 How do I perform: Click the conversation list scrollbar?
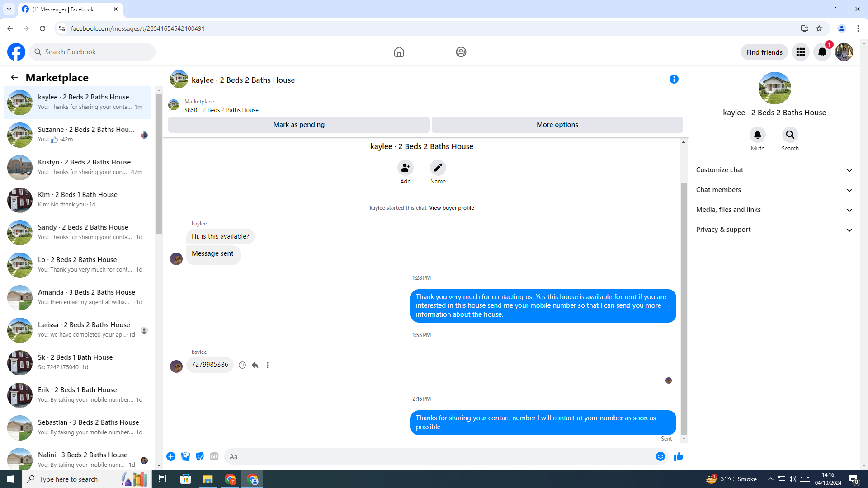click(159, 163)
